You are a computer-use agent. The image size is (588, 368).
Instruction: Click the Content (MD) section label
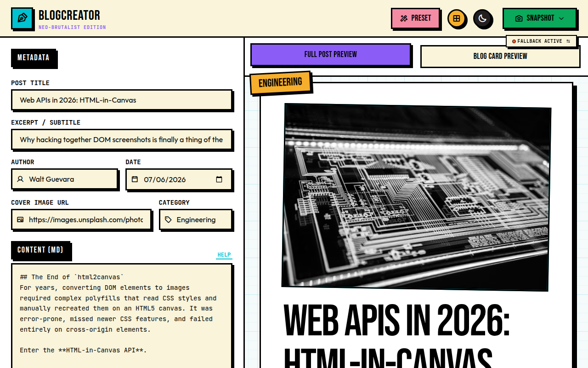pos(40,250)
